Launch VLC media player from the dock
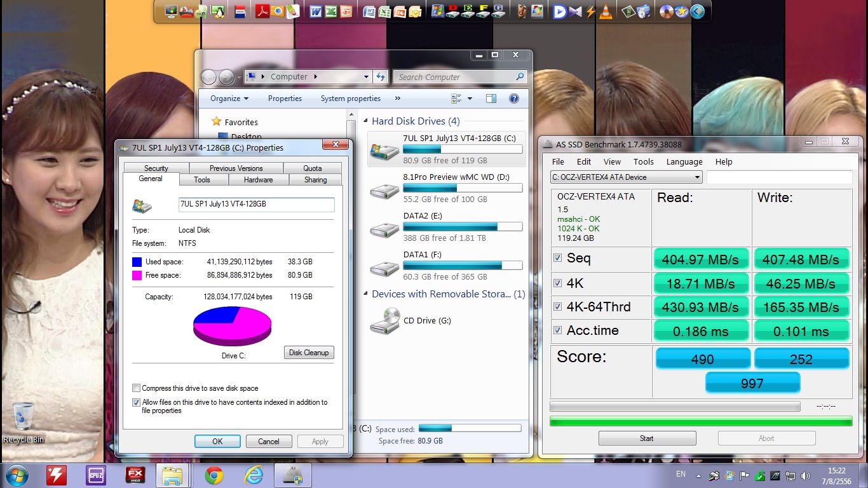 606,11
